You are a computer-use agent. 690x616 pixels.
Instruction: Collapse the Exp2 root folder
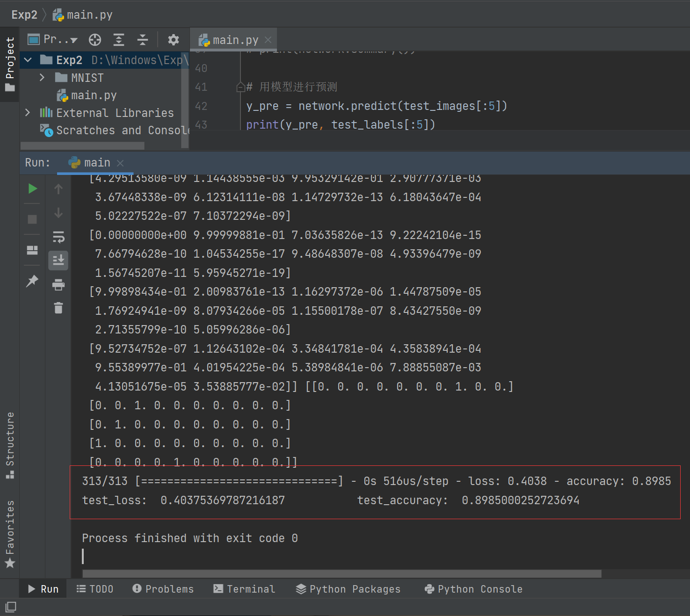28,60
